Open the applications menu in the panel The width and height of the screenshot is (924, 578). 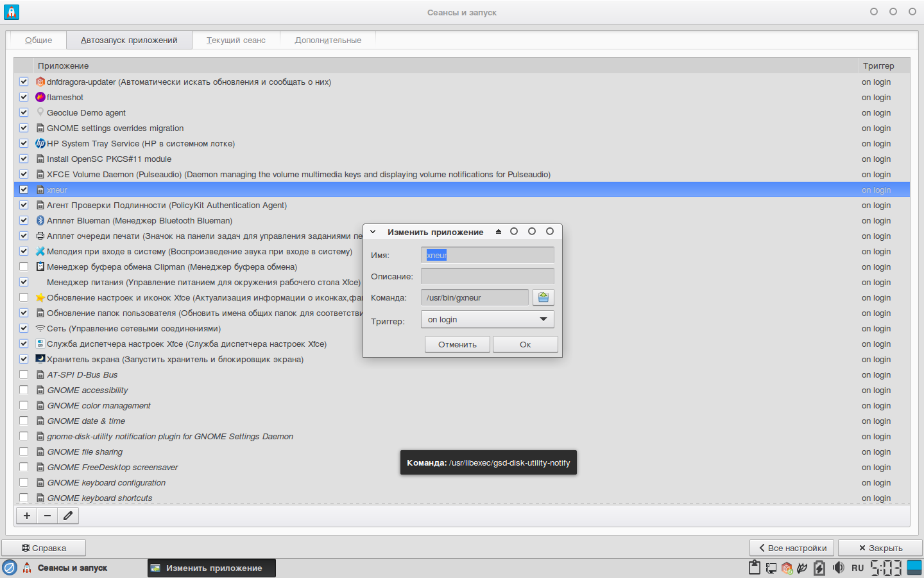coord(10,568)
